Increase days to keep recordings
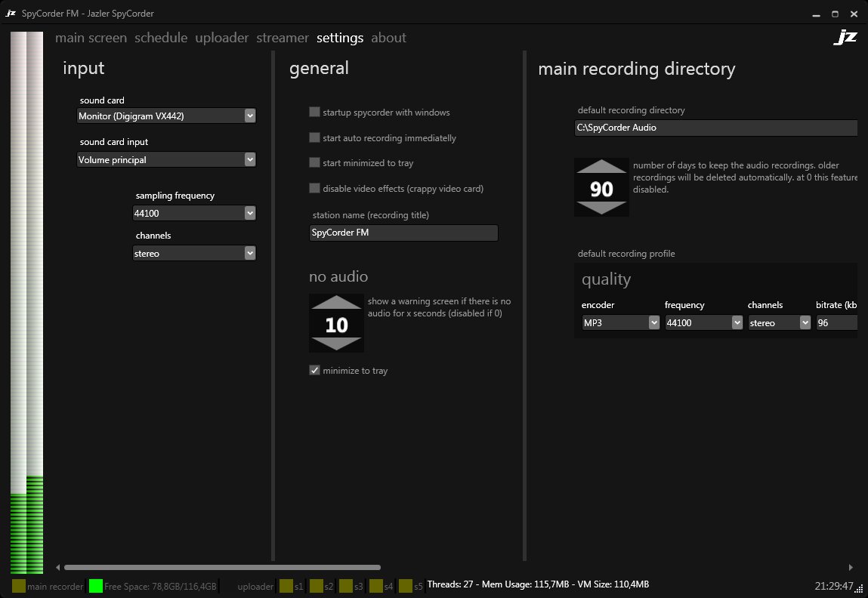This screenshot has height=598, width=868. (601, 167)
